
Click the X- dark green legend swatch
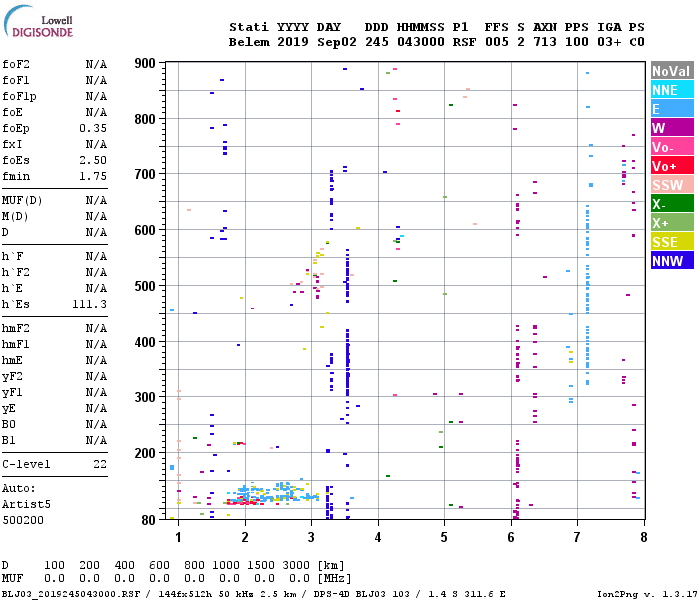tap(672, 204)
